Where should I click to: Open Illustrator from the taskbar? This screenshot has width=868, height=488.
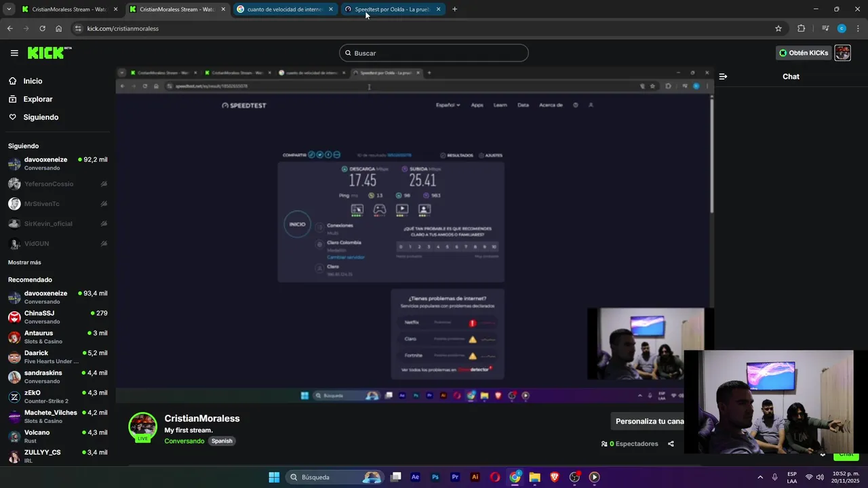coord(475,477)
